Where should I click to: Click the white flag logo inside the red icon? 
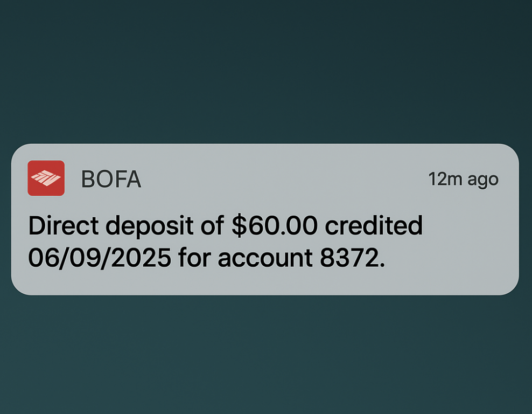coord(46,178)
